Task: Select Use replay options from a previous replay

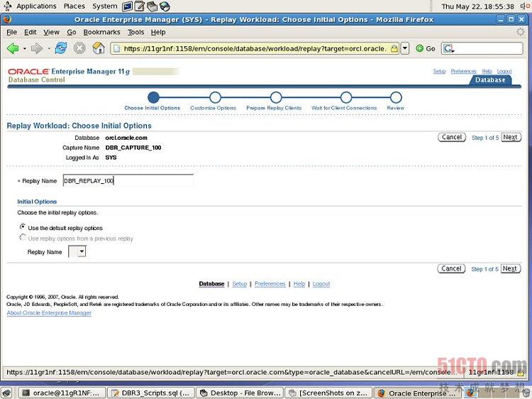Action: pos(23,238)
